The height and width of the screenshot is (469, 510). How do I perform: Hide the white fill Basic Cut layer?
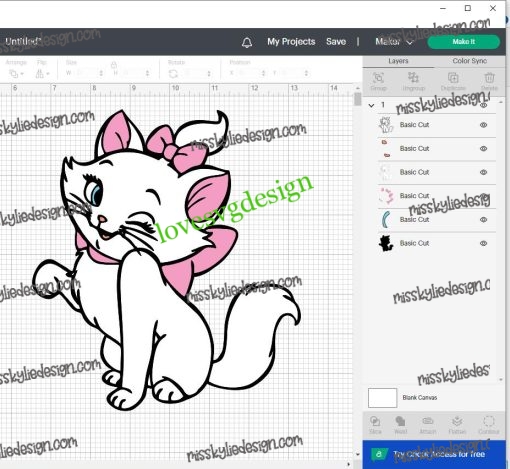(x=483, y=172)
